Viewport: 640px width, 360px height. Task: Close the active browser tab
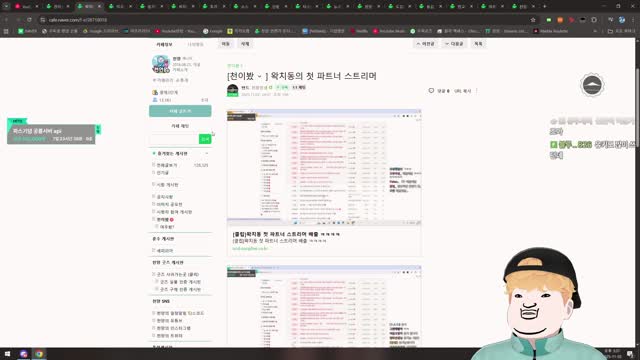(99, 7)
